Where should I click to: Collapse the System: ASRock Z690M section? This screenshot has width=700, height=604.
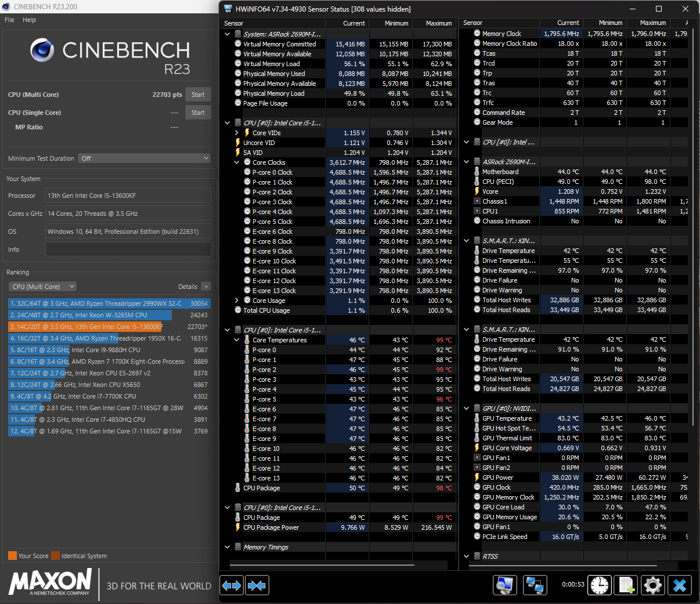click(x=228, y=34)
